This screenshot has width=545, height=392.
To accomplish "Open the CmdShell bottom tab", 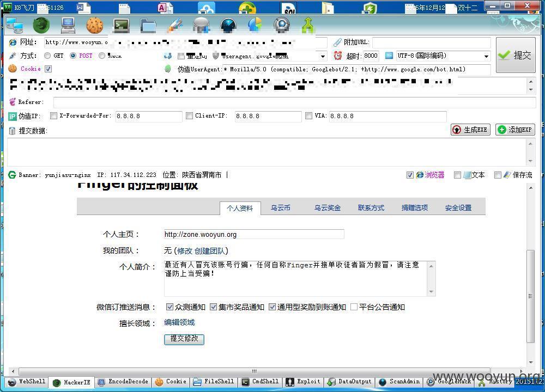I will [x=261, y=382].
